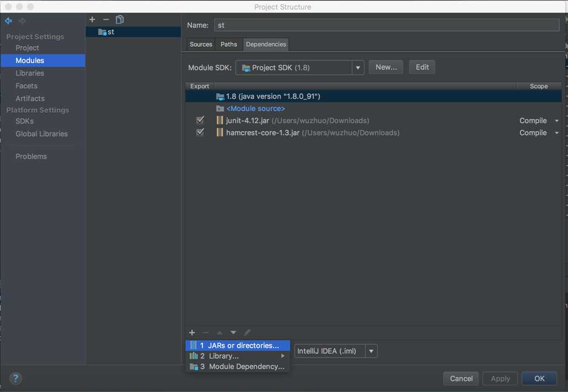The image size is (568, 392).
Task: Click the New... SDK button
Action: 386,67
